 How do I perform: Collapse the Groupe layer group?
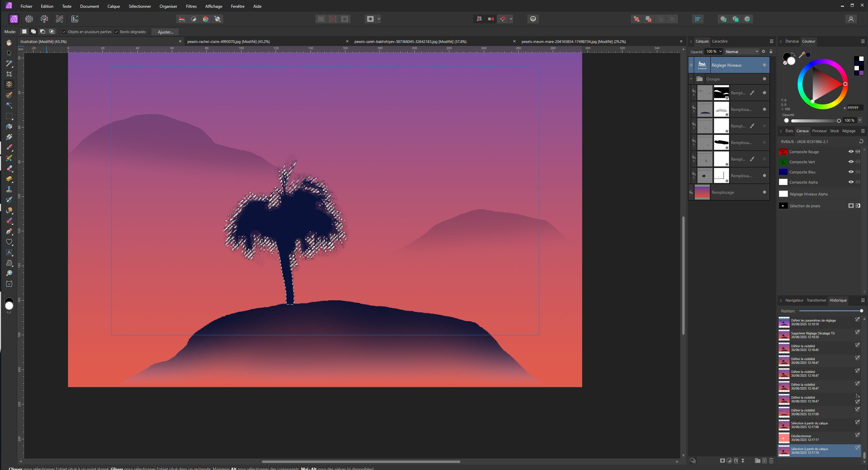(x=691, y=79)
